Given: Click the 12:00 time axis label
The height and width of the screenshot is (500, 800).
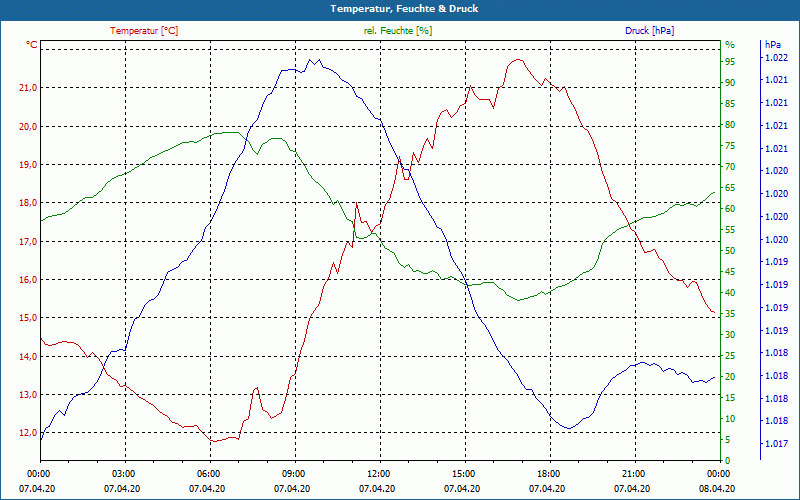Looking at the screenshot, I should (x=377, y=473).
